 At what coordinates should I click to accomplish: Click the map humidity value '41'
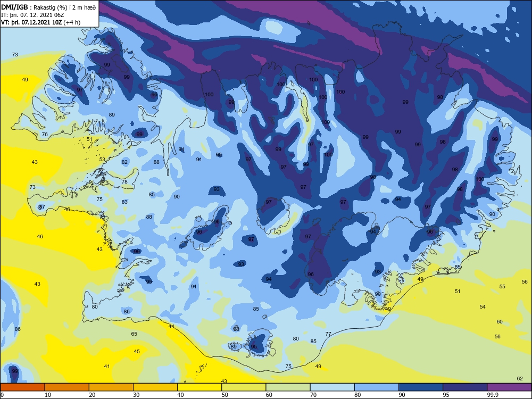107,366
